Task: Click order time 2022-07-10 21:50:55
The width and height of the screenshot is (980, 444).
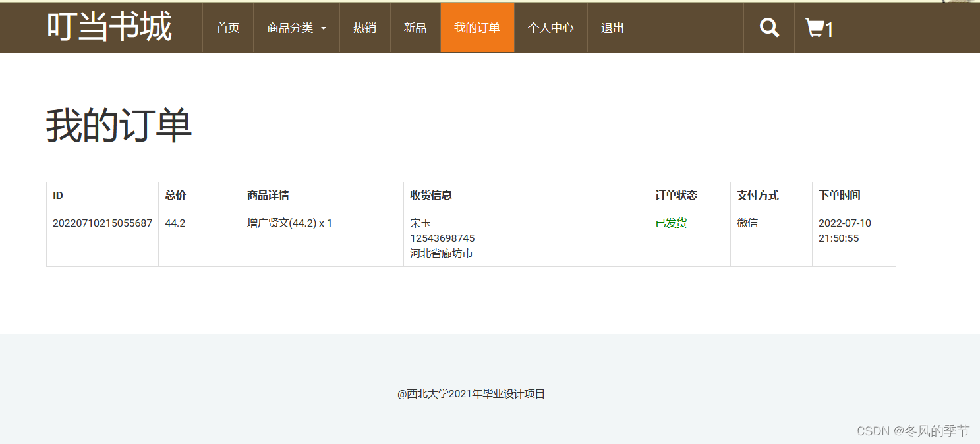Action: (845, 231)
